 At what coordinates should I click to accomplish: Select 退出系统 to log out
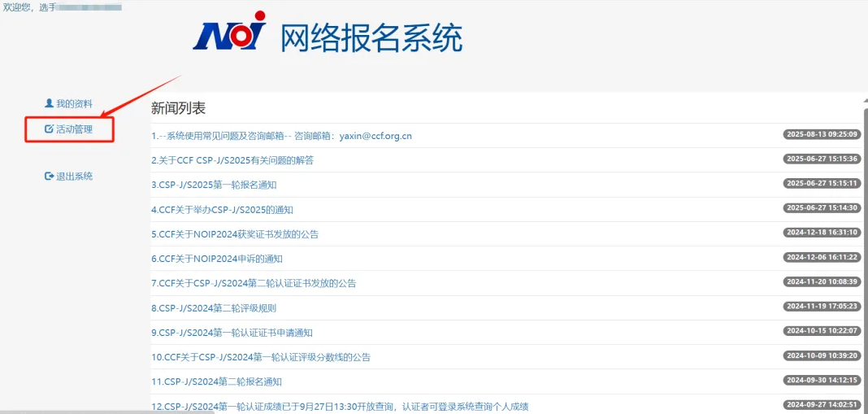click(74, 176)
